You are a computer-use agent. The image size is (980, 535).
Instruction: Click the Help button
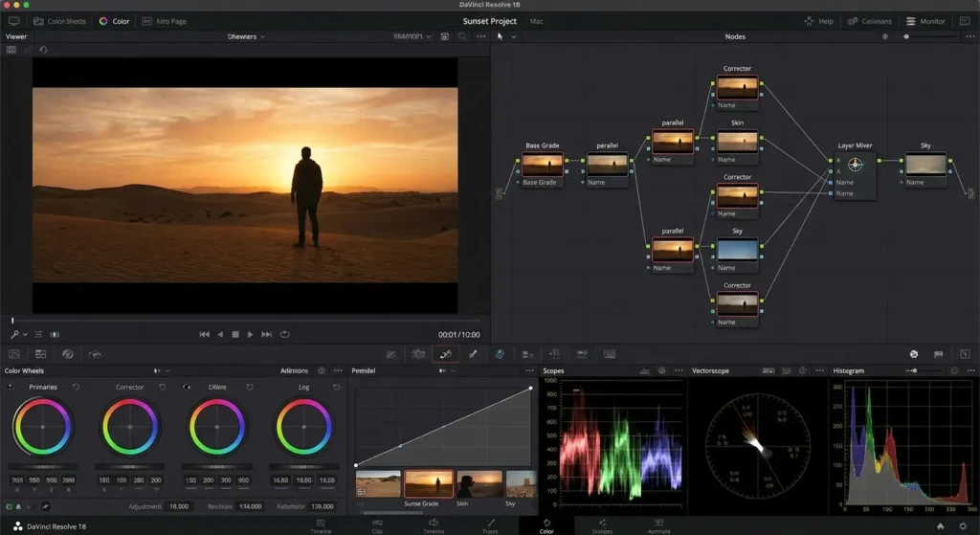point(819,21)
